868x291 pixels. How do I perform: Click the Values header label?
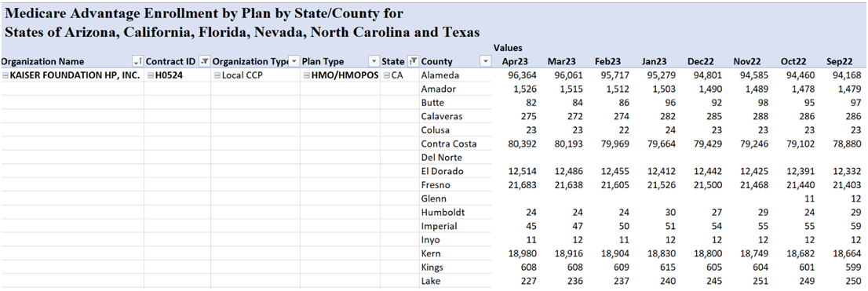coord(508,48)
